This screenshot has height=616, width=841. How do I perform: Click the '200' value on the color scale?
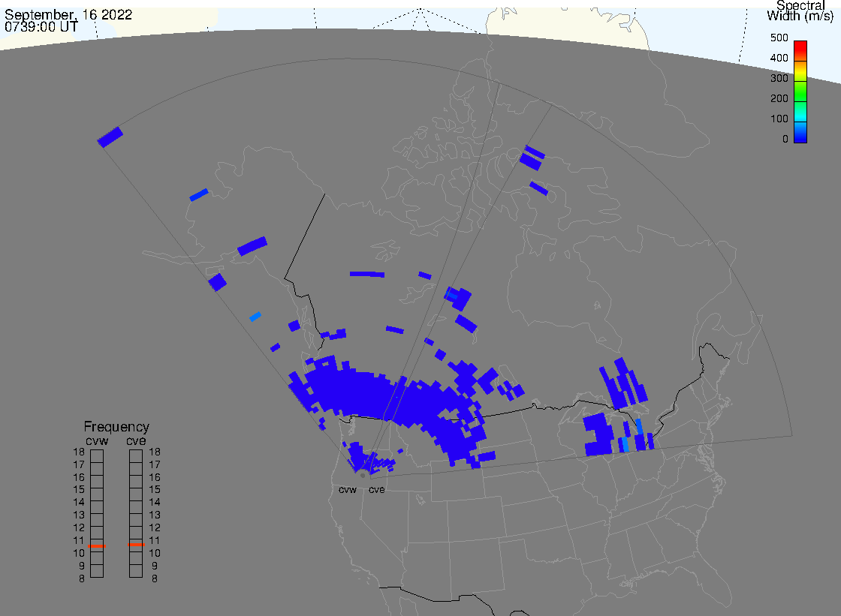coord(779,98)
